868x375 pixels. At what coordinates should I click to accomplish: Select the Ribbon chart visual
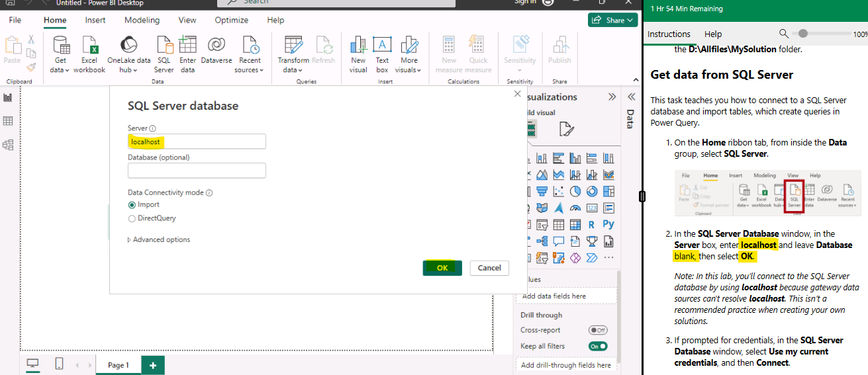(608, 175)
